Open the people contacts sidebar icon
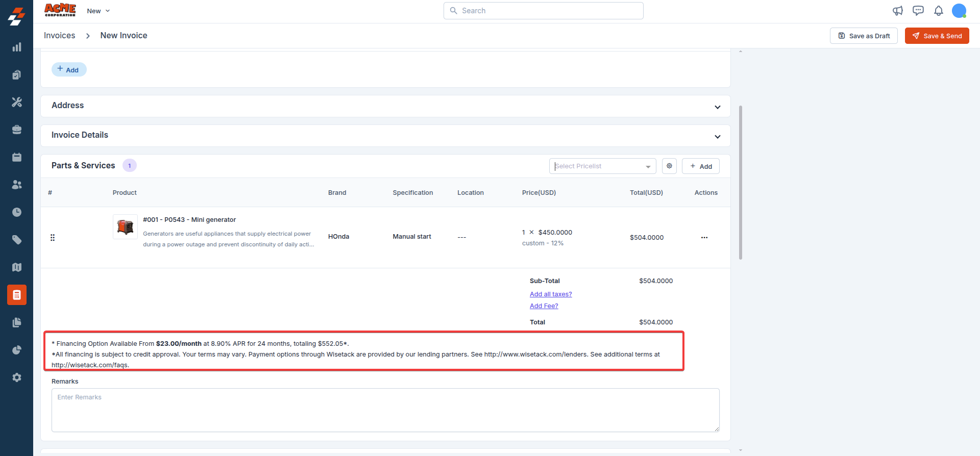Viewport: 980px width, 456px height. click(x=17, y=185)
